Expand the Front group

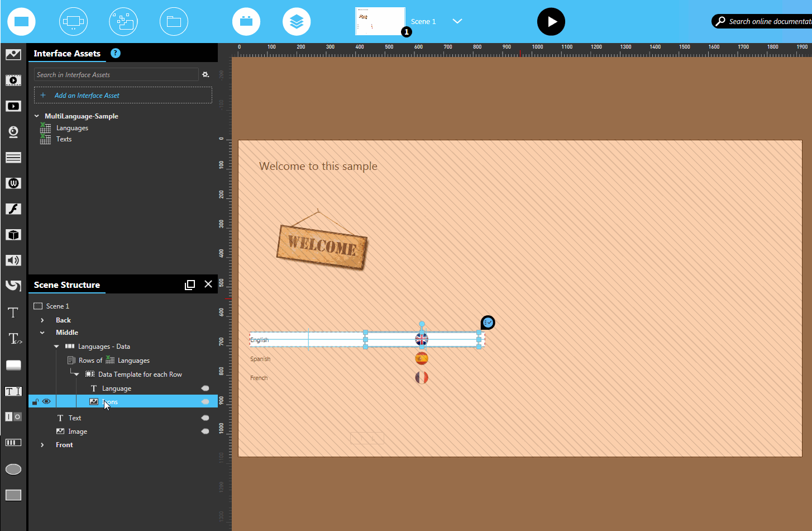point(44,444)
